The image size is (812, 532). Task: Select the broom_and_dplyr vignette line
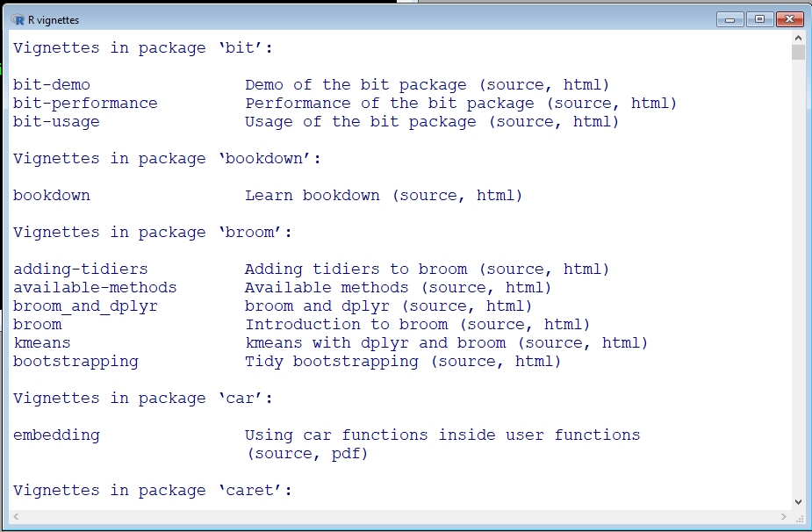click(x=272, y=306)
